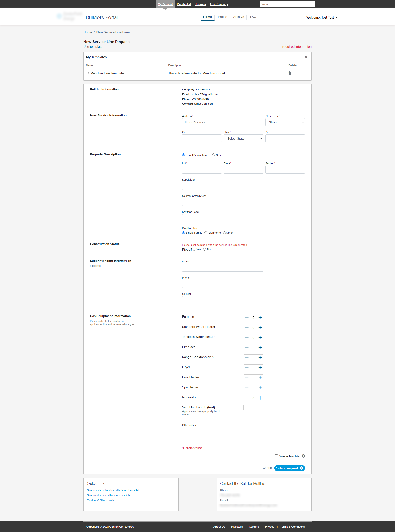Viewport: 395px width, 532px height.
Task: Open the Street Type dropdown
Action: coord(285,122)
